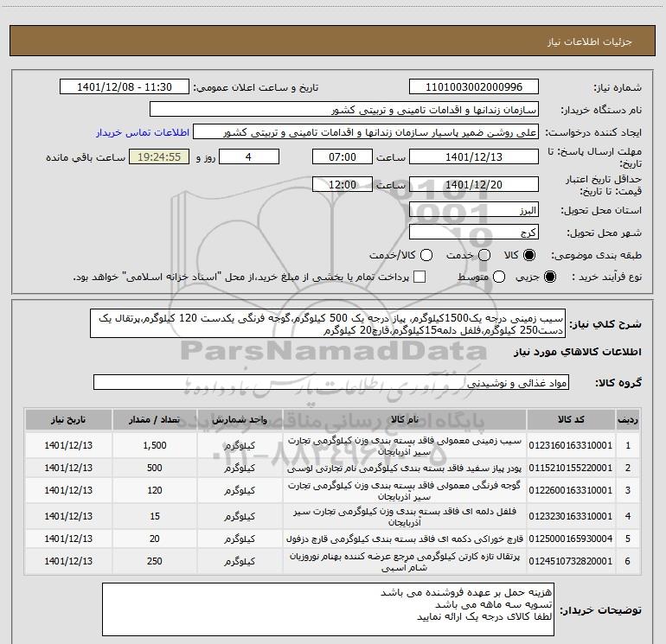This screenshot has height=644, width=666.
Task: Click product code 0123230163310001
Action: click(571, 516)
